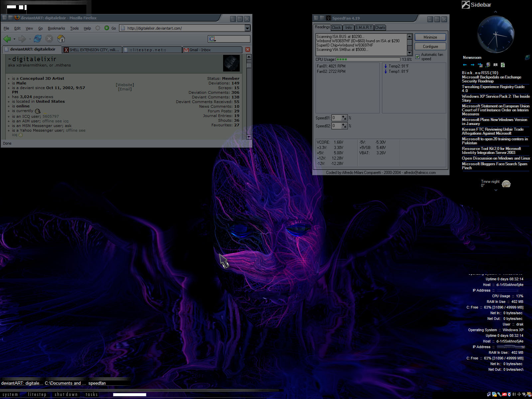The height and width of the screenshot is (399, 532).
Task: Refresh Newsroom feeds with green arrows icon
Action: pos(503,65)
